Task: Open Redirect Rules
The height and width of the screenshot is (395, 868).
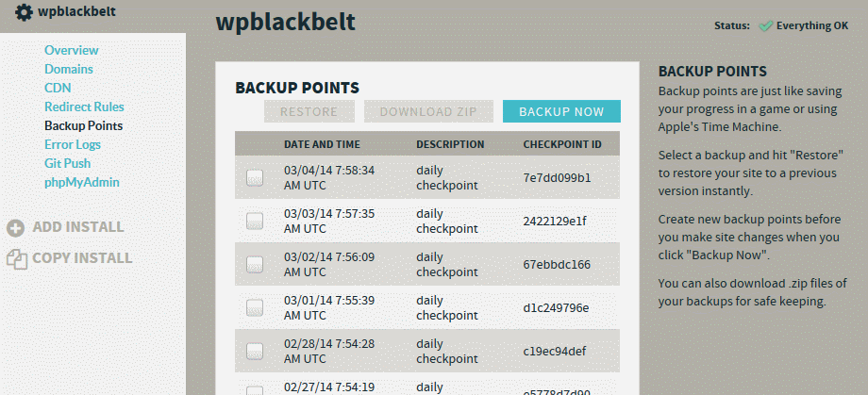Action: 84,107
